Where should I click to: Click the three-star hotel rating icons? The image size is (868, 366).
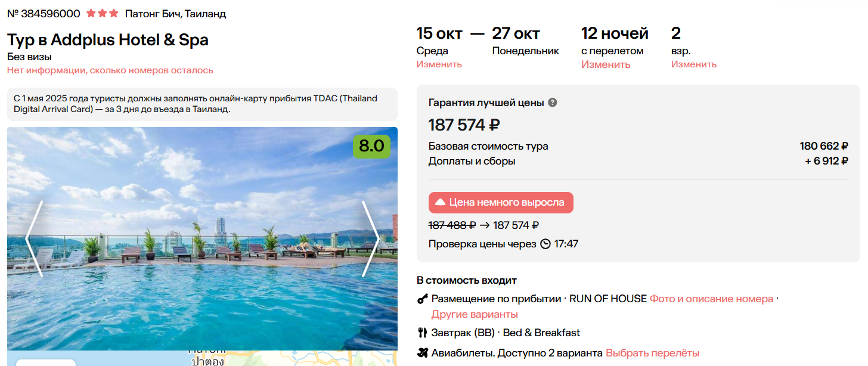tap(103, 13)
